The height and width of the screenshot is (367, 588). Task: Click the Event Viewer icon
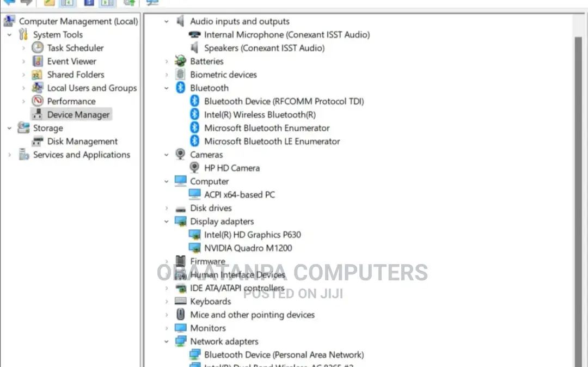(38, 61)
